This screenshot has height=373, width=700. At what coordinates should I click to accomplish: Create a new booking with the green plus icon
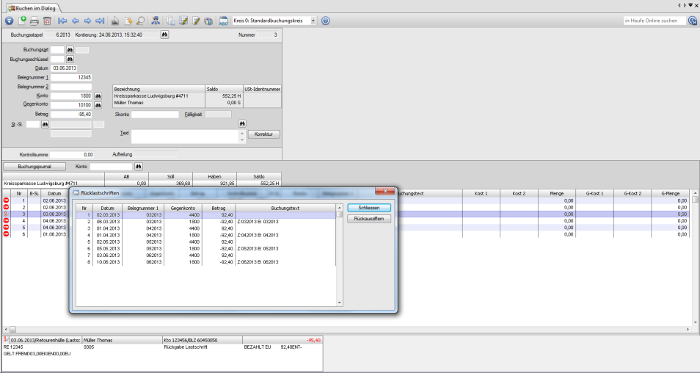point(22,21)
